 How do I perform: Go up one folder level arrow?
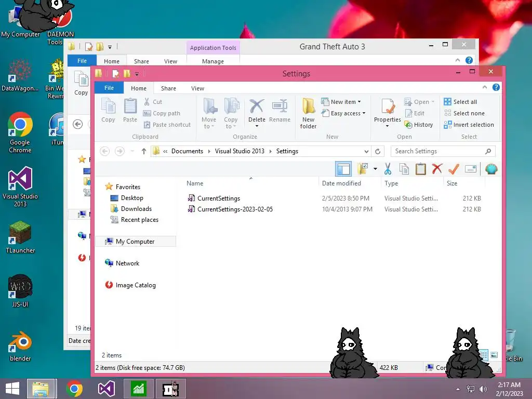tap(143, 151)
